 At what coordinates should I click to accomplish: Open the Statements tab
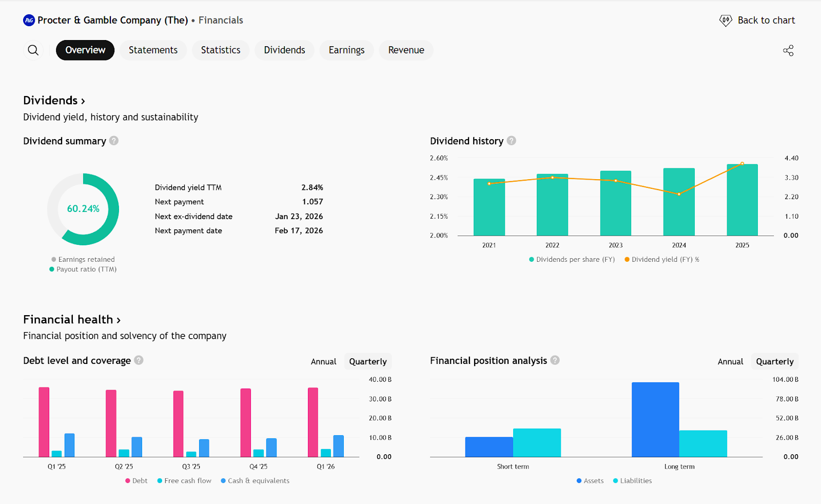tap(153, 50)
